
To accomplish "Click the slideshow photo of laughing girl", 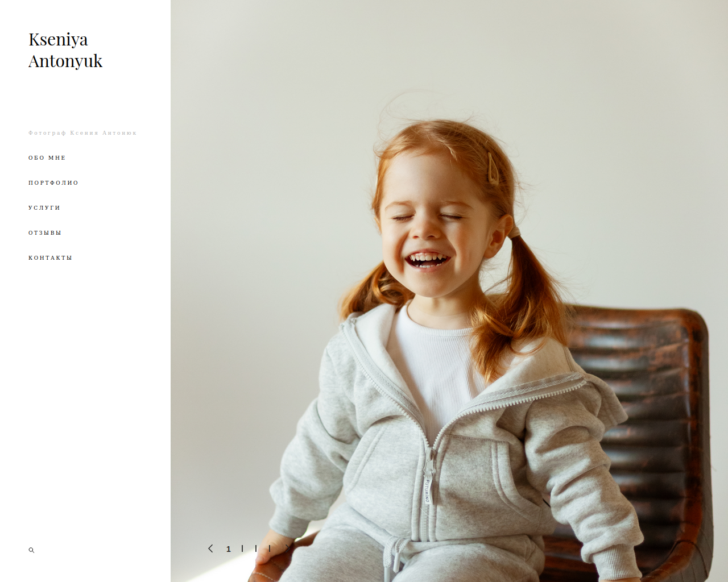I will [x=449, y=291].
